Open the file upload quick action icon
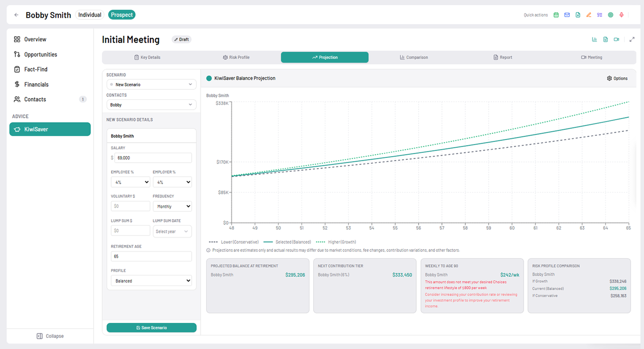Image resolution: width=644 pixels, height=349 pixels. pyautogui.click(x=578, y=15)
